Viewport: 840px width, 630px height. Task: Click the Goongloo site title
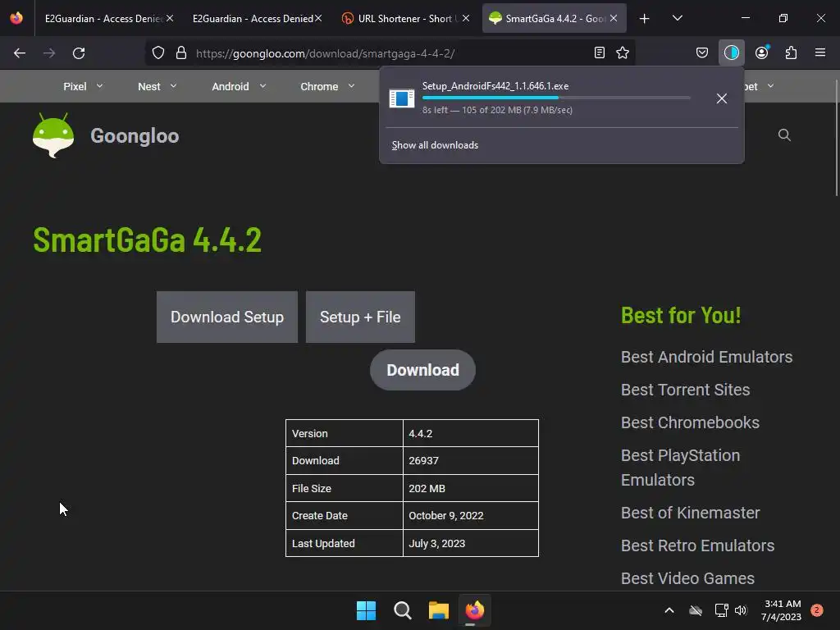(135, 136)
